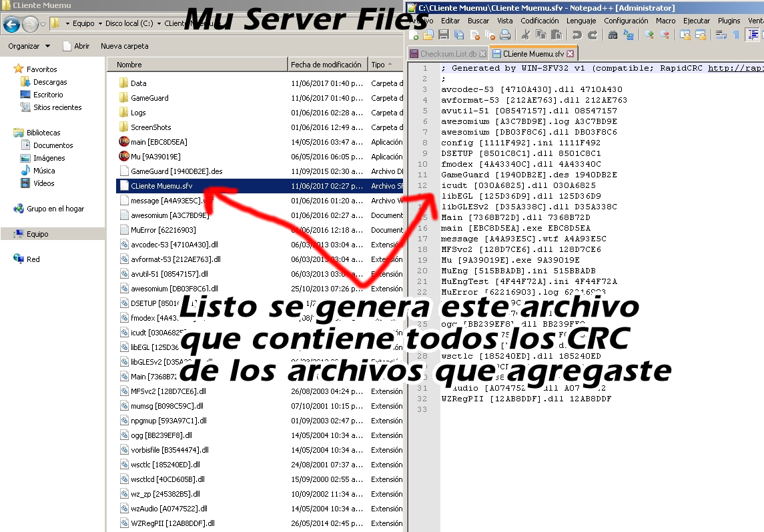Open the Ejecutar menu
This screenshot has height=532, width=764.
[696, 21]
